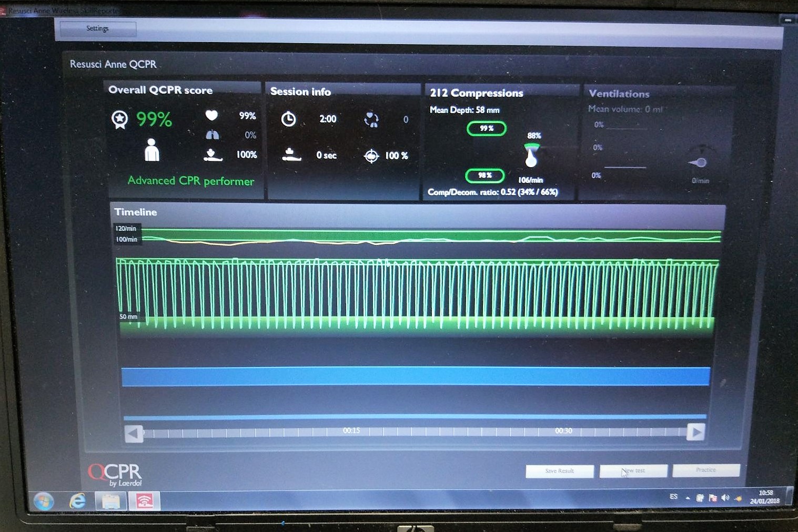This screenshot has width=798, height=532.
Task: Open the Windows Start menu
Action: pyautogui.click(x=44, y=502)
